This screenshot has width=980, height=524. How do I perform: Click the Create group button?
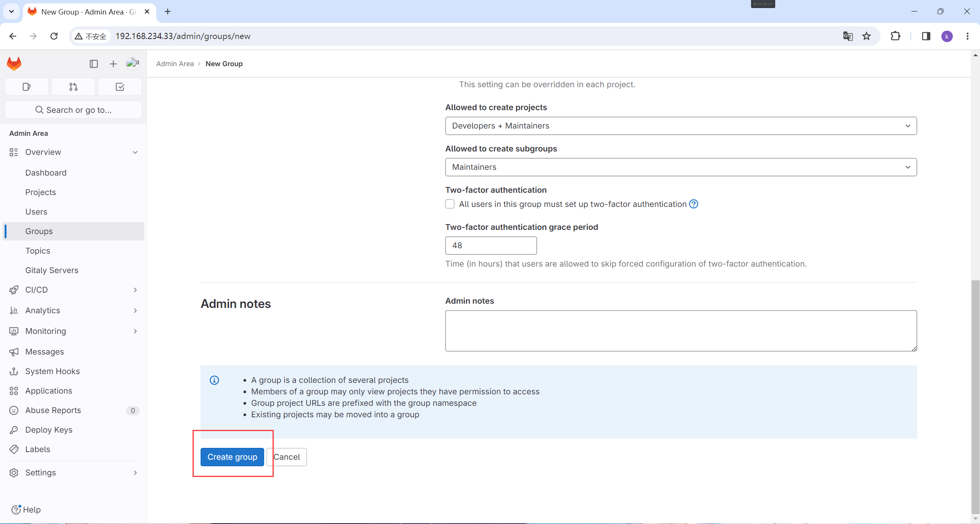tap(232, 457)
